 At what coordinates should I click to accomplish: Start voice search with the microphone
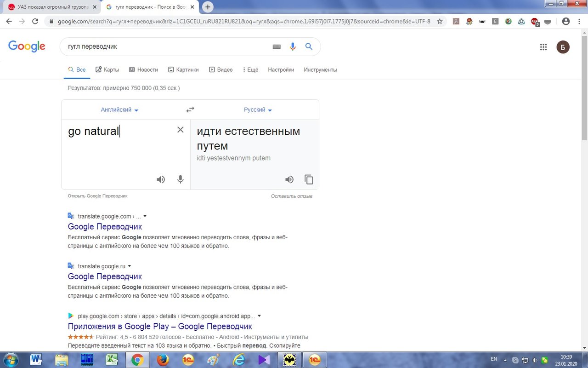(x=293, y=46)
